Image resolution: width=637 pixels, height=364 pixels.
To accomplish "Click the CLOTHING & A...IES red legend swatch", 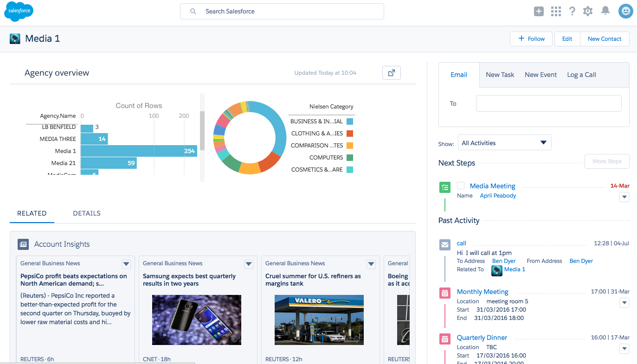I will tap(350, 134).
